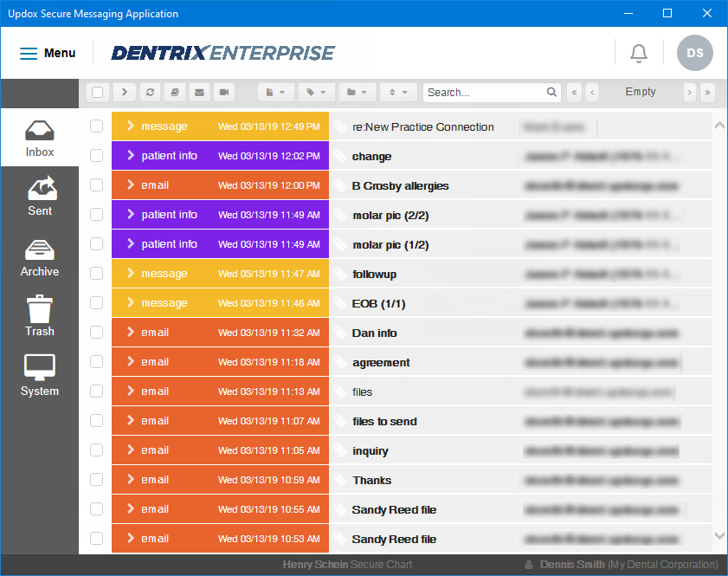The width and height of the screenshot is (728, 576).
Task: Refresh the inbox message list
Action: click(150, 93)
